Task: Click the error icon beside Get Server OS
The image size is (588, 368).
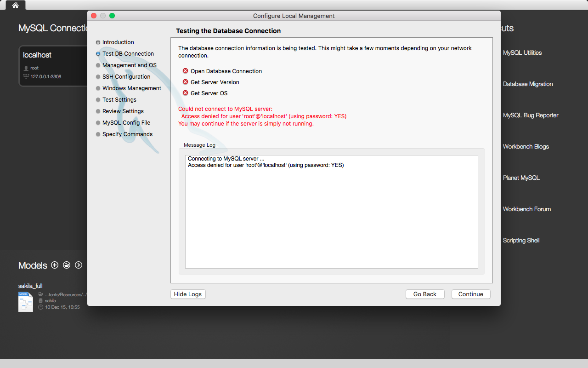Action: pos(186,93)
